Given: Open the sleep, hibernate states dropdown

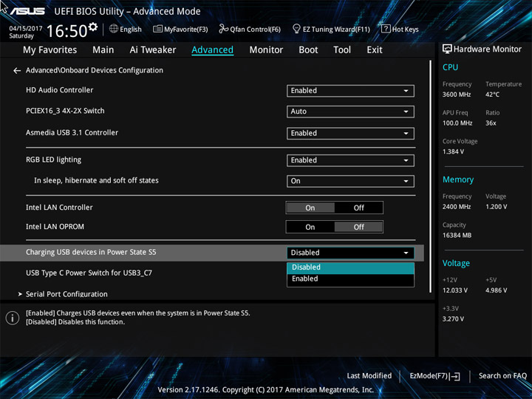Looking at the screenshot, I should coord(350,181).
